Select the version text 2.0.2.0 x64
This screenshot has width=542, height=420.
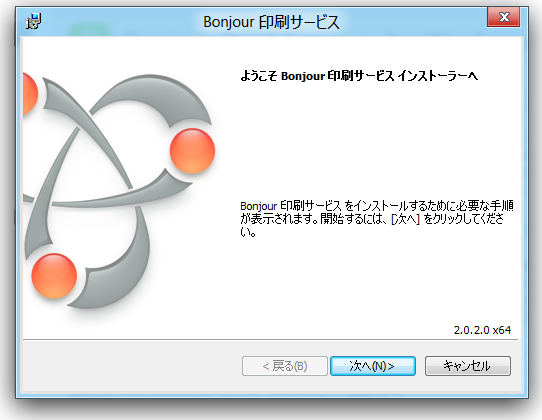point(482,330)
